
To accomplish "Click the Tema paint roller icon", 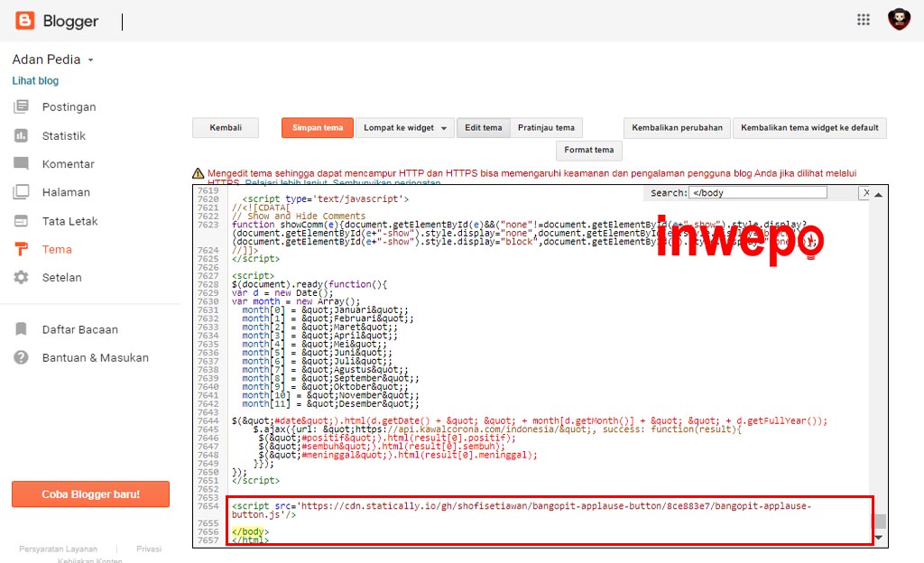I will click(22, 249).
